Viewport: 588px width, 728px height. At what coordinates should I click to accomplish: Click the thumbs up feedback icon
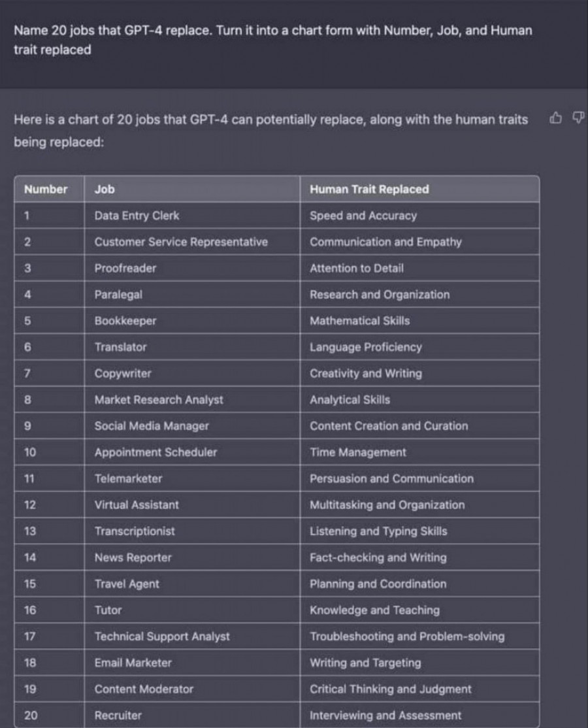(x=555, y=118)
